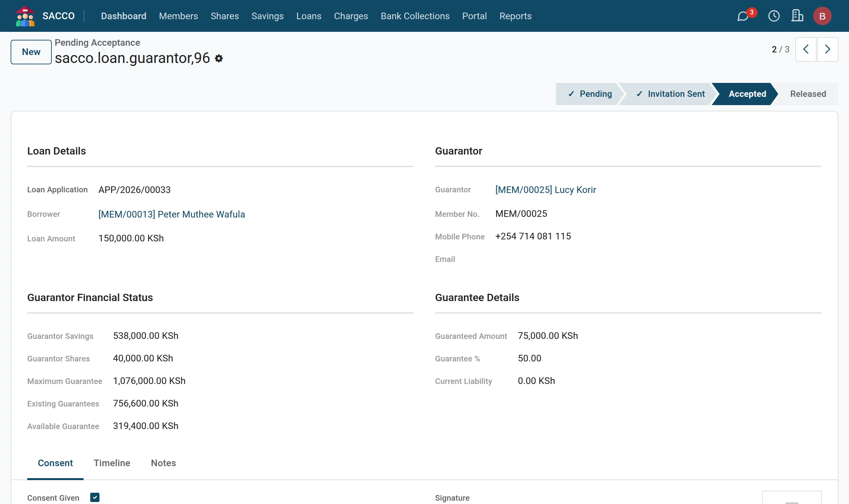Switch to the Notes tab
The height and width of the screenshot is (504, 849).
[163, 463]
